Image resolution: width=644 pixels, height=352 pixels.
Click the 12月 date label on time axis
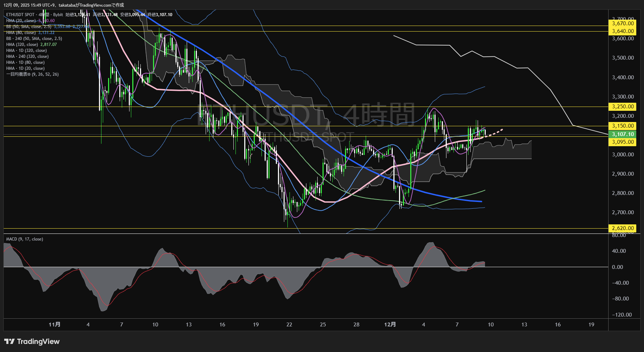(390, 325)
